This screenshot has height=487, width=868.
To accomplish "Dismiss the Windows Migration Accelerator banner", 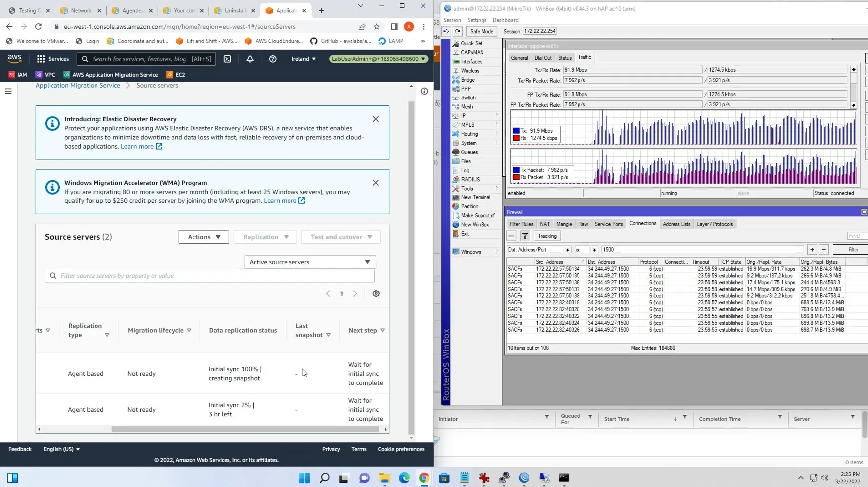I will (376, 183).
